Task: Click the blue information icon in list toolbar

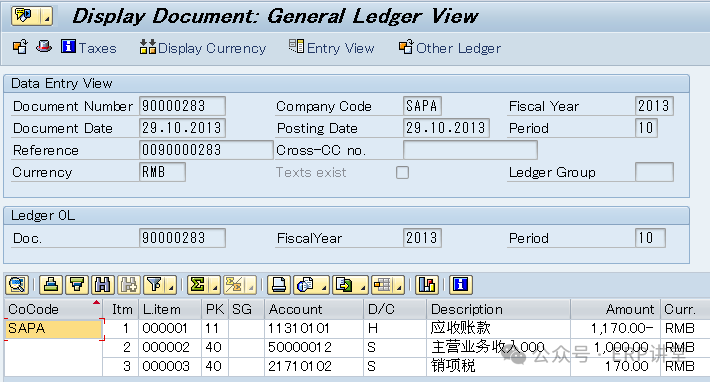Action: (x=461, y=285)
